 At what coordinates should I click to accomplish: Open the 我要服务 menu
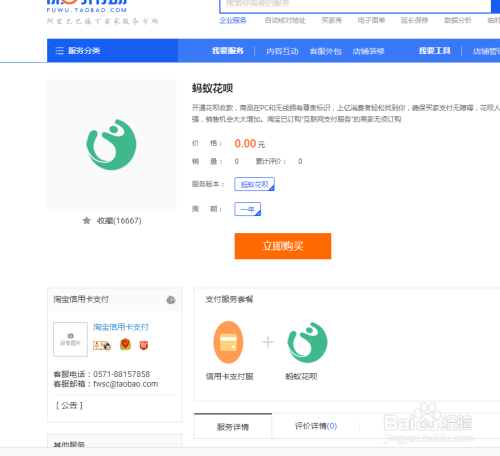[228, 51]
